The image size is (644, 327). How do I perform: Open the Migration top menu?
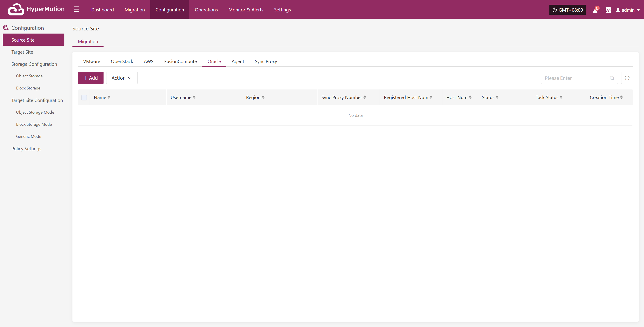tap(135, 9)
